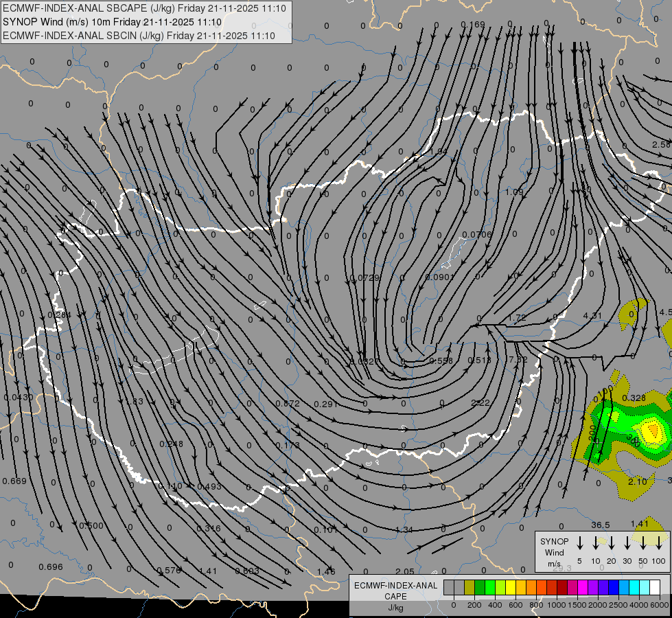Screen dimensions: 672x618
Task: Click the 30 m/s wind arrow symbol
Action: tap(627, 543)
